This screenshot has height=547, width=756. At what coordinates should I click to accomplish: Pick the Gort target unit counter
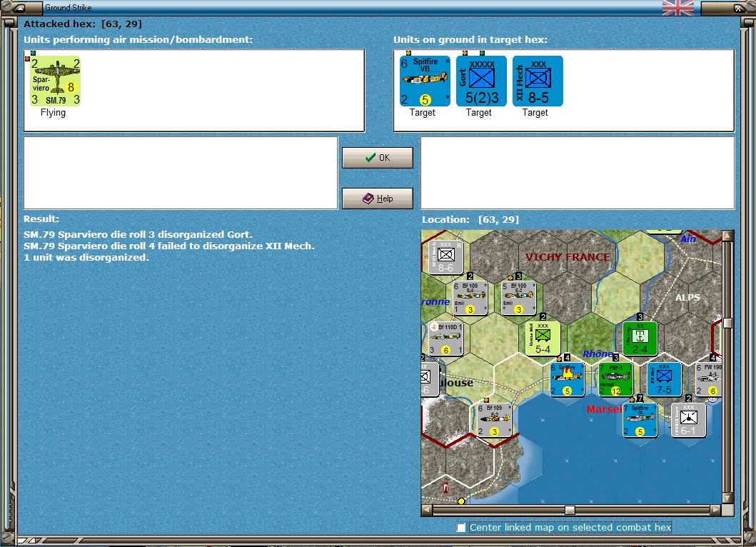[481, 81]
